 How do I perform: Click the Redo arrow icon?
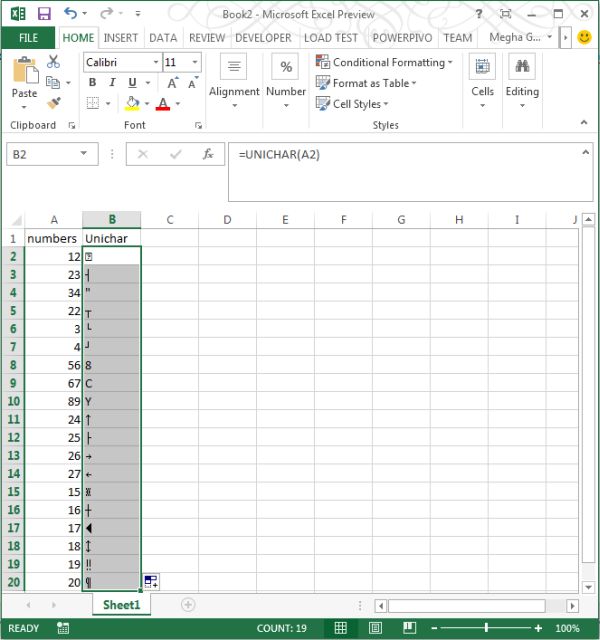pyautogui.click(x=106, y=13)
